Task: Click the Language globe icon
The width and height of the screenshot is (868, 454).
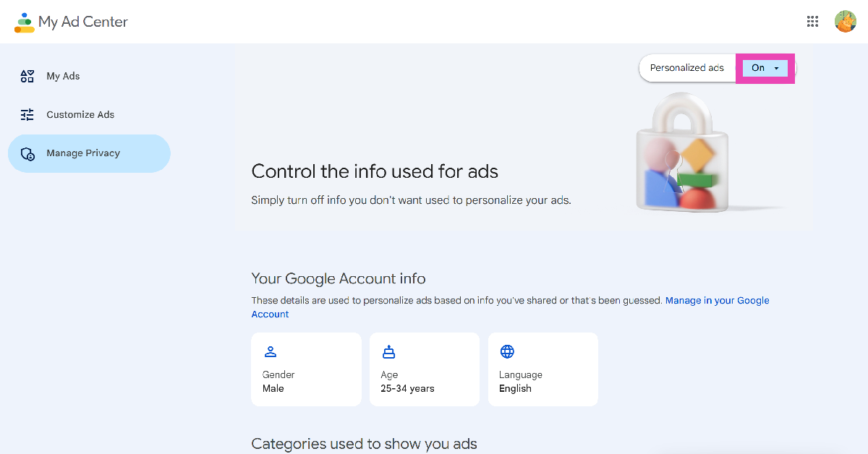Action: (x=507, y=352)
